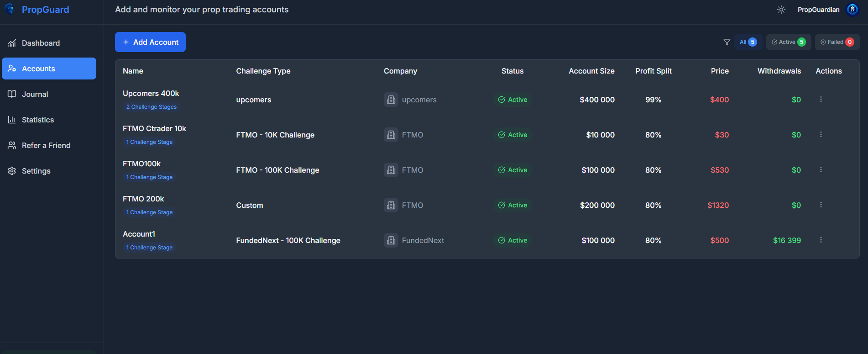
Task: Click the $400 000 account size
Action: 597,100
